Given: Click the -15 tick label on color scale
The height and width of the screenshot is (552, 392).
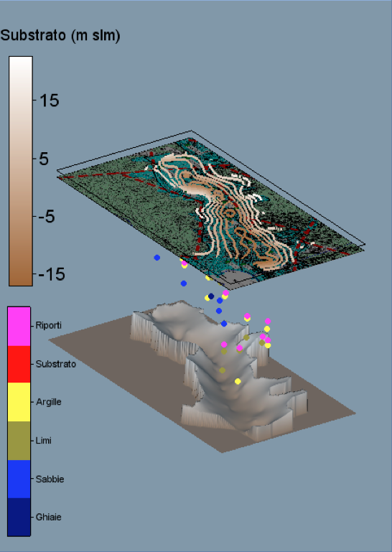Looking at the screenshot, I should tap(52, 274).
